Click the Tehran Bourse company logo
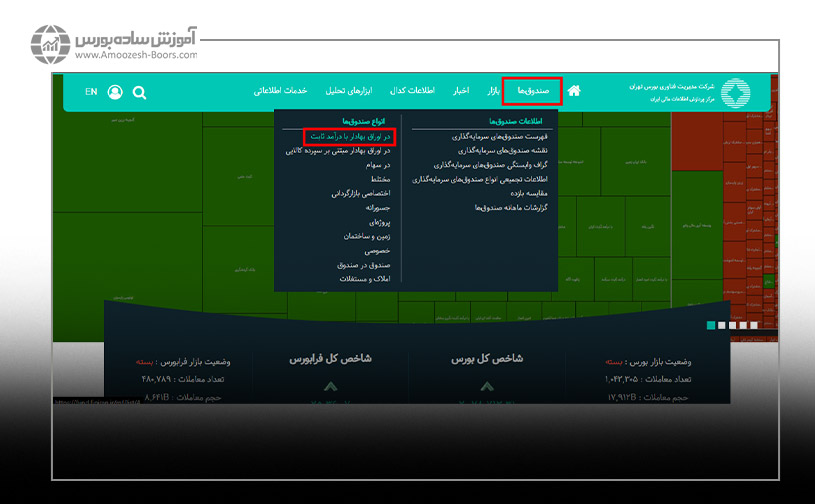Viewport: 815px width, 504px height. tap(735, 92)
